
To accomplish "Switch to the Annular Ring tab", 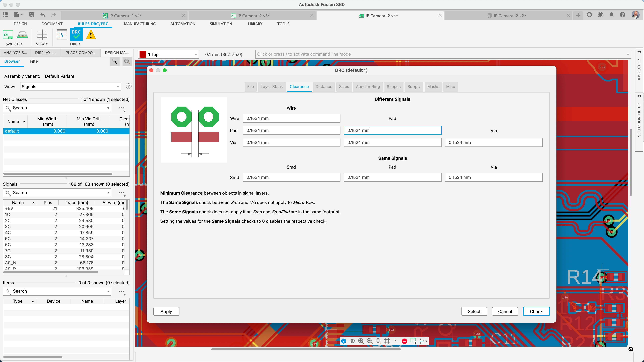I will 367,86.
